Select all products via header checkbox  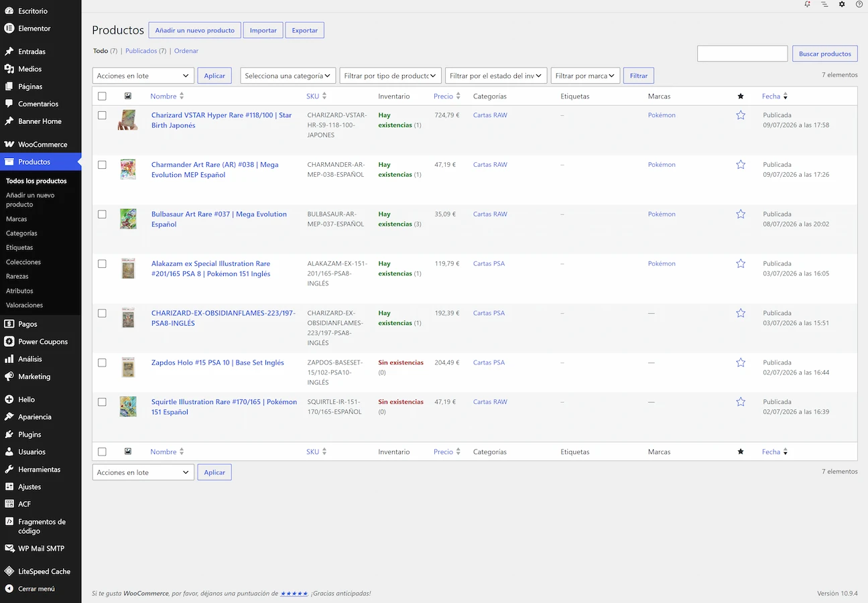click(102, 96)
